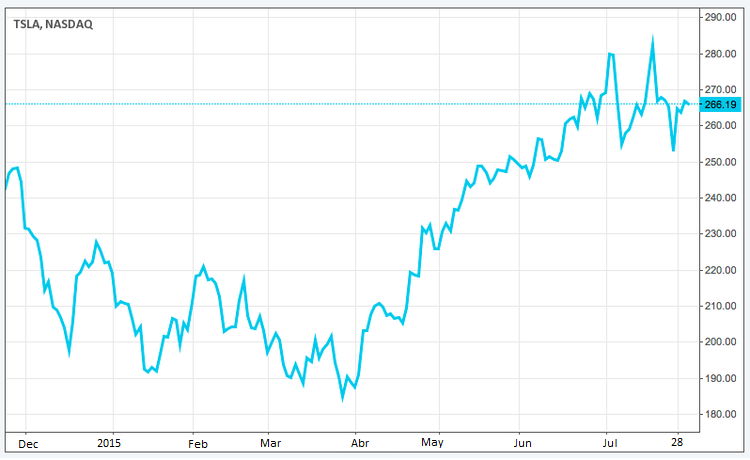750x460 pixels.
Task: Click the TSLA, NASDAQ symbol label
Action: (x=53, y=25)
